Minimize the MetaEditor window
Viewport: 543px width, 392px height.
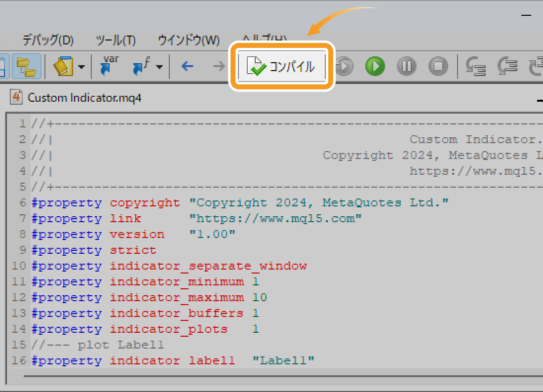[x=526, y=15]
